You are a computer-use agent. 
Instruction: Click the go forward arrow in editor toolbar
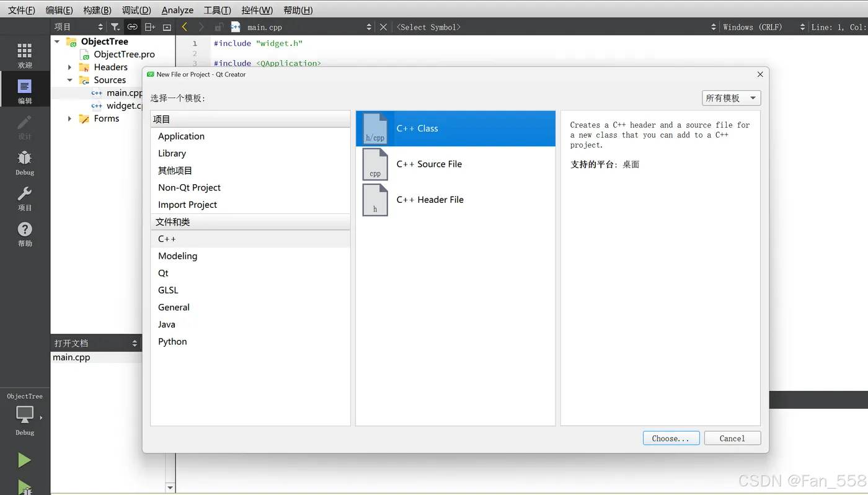point(201,27)
